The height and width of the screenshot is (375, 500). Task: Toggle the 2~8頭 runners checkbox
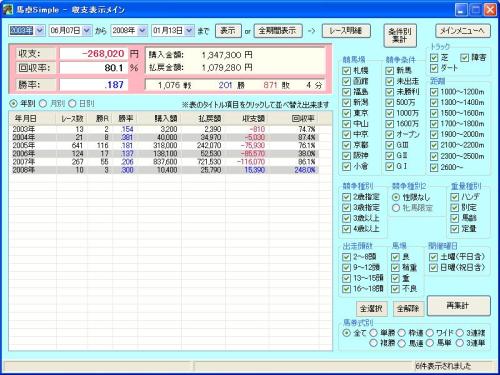click(x=347, y=257)
